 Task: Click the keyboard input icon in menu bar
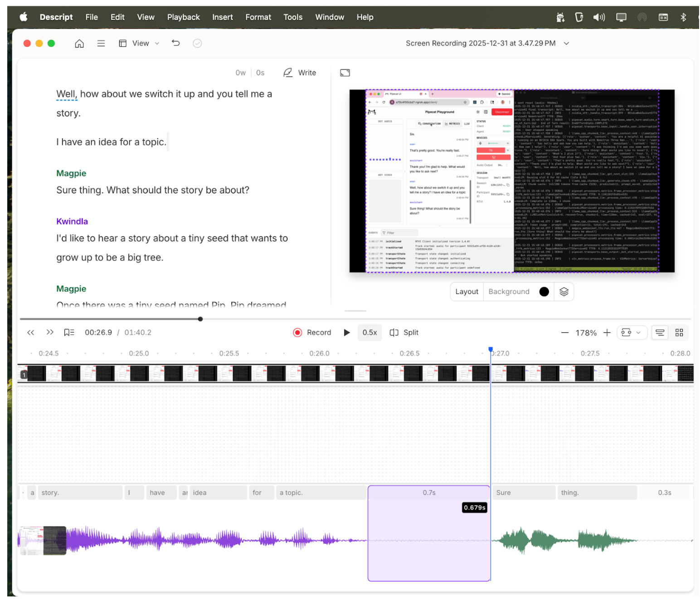(x=663, y=17)
